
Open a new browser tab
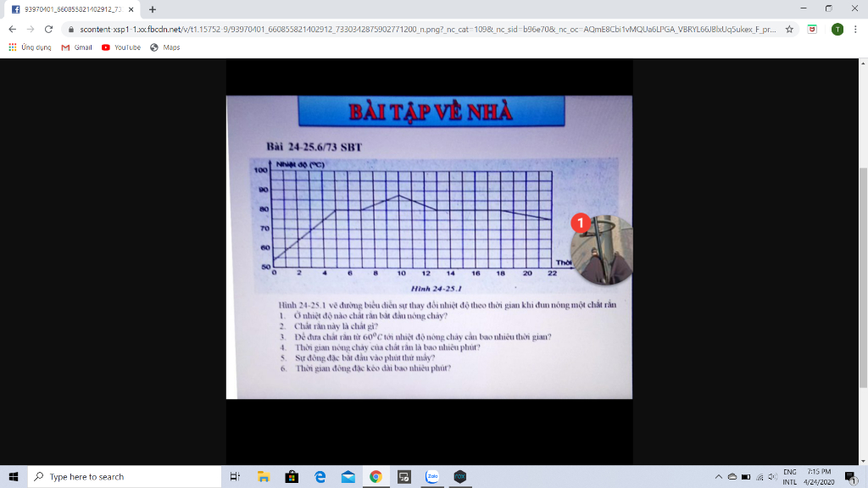153,9
